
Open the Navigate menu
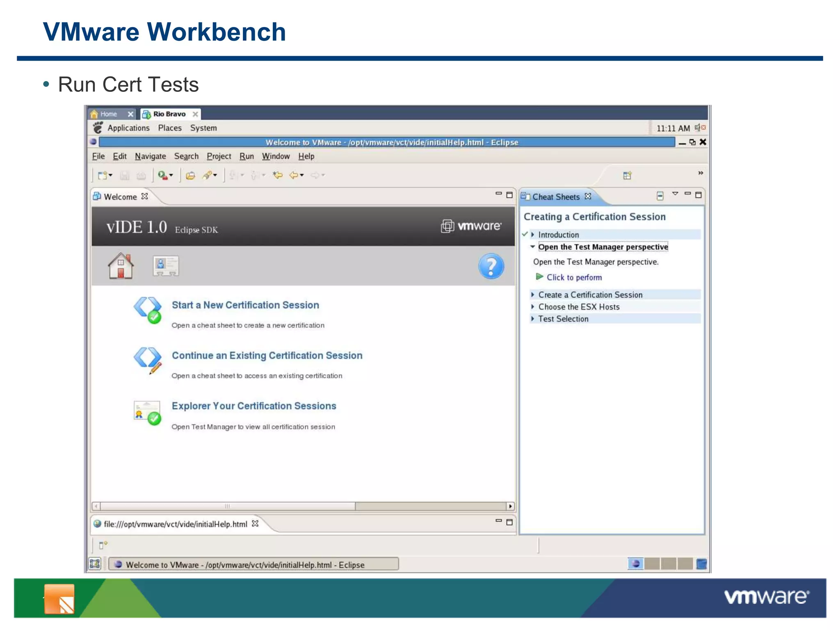pos(151,156)
